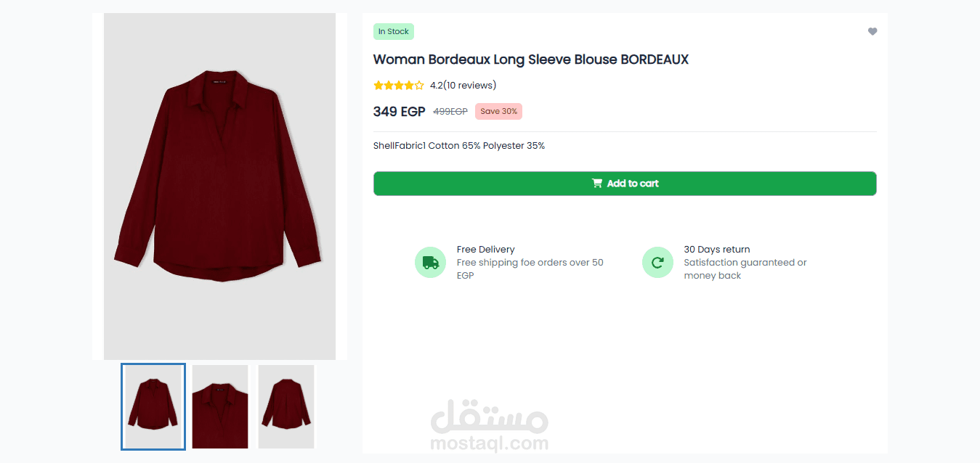Open the 10 reviews rating text
Viewport: 980px width, 463px height.
pos(463,86)
